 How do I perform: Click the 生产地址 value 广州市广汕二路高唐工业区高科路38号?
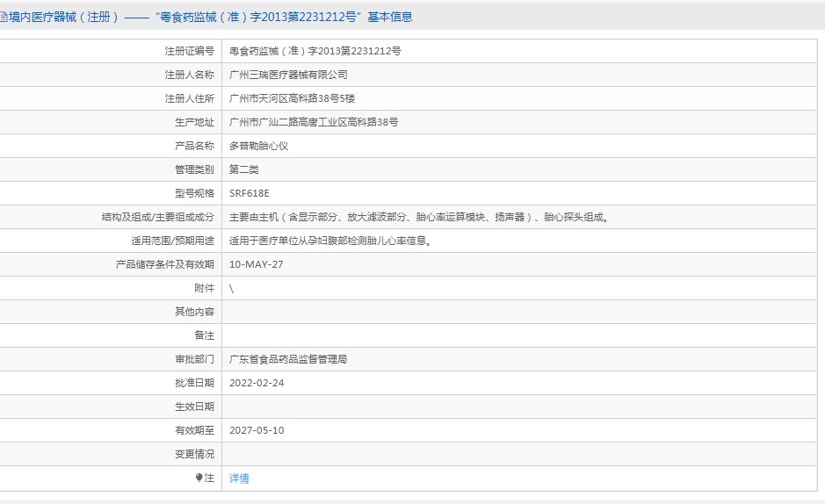click(x=314, y=122)
